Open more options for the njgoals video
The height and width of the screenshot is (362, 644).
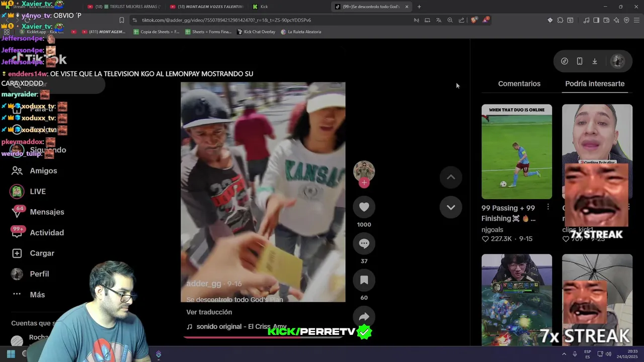pyautogui.click(x=548, y=207)
